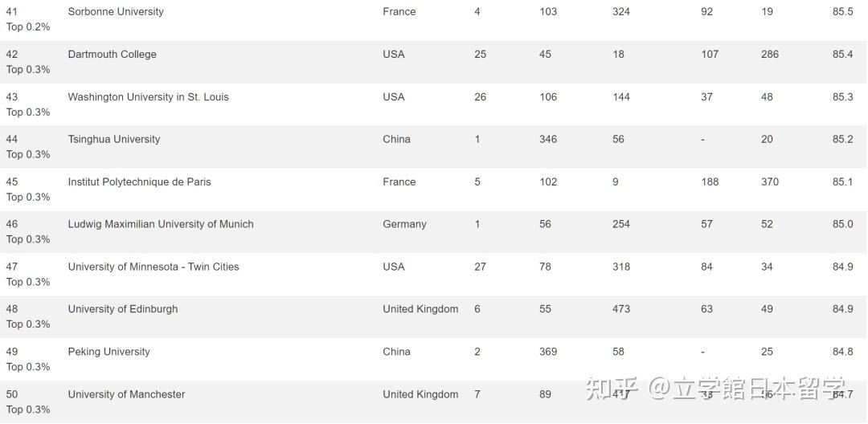Select Ludwig Maximilian University of Munich

pyautogui.click(x=160, y=225)
